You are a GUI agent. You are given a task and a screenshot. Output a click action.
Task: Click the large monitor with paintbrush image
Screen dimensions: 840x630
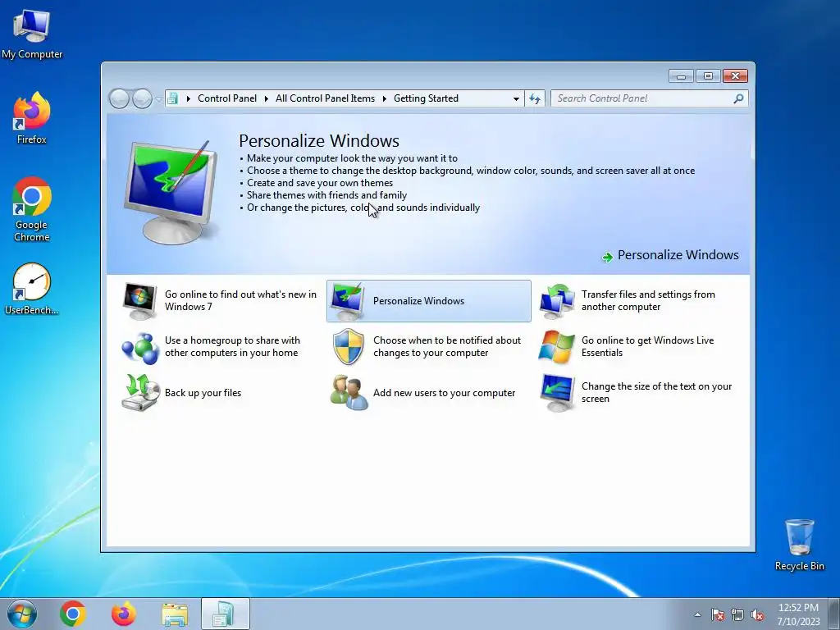coord(171,192)
